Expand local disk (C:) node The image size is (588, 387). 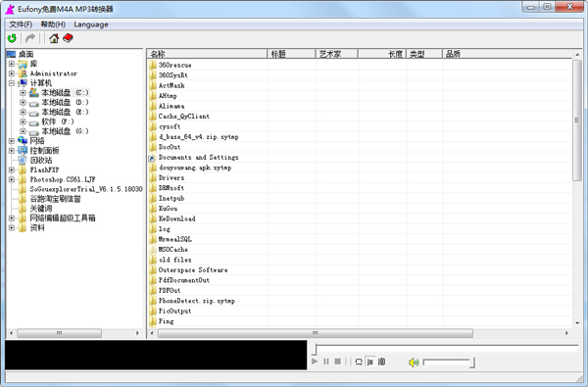[23, 93]
